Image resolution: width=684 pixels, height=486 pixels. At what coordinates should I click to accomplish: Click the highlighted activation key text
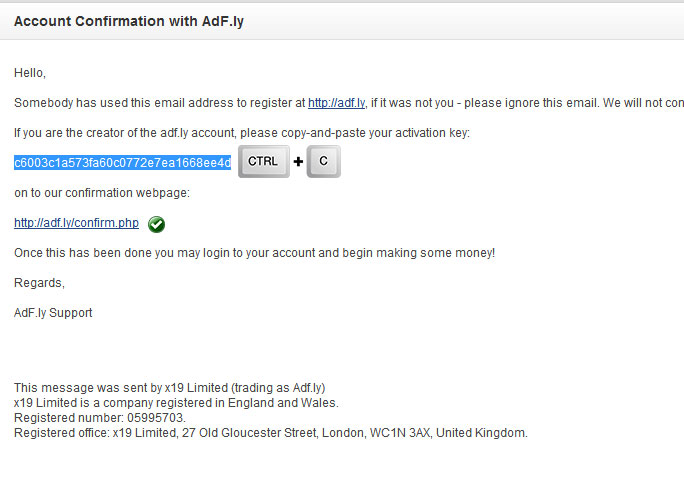[122, 163]
